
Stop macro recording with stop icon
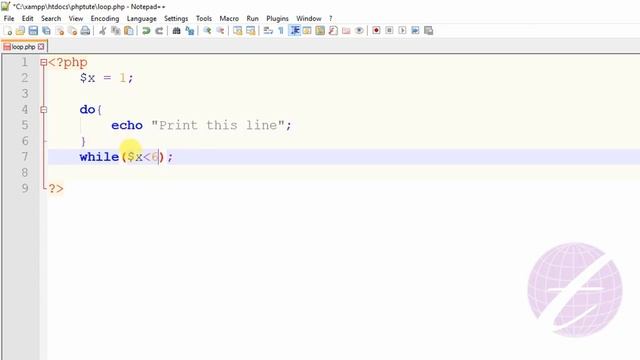389,31
